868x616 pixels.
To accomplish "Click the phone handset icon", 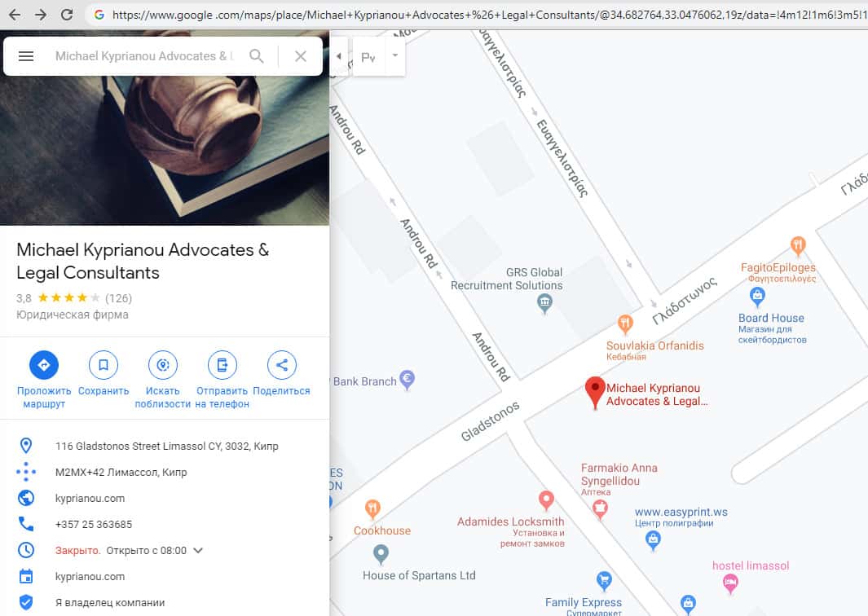I will pos(26,524).
